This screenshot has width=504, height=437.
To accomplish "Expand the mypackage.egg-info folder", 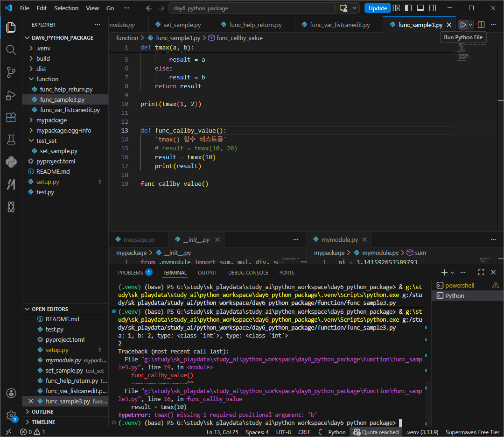I will (x=65, y=131).
